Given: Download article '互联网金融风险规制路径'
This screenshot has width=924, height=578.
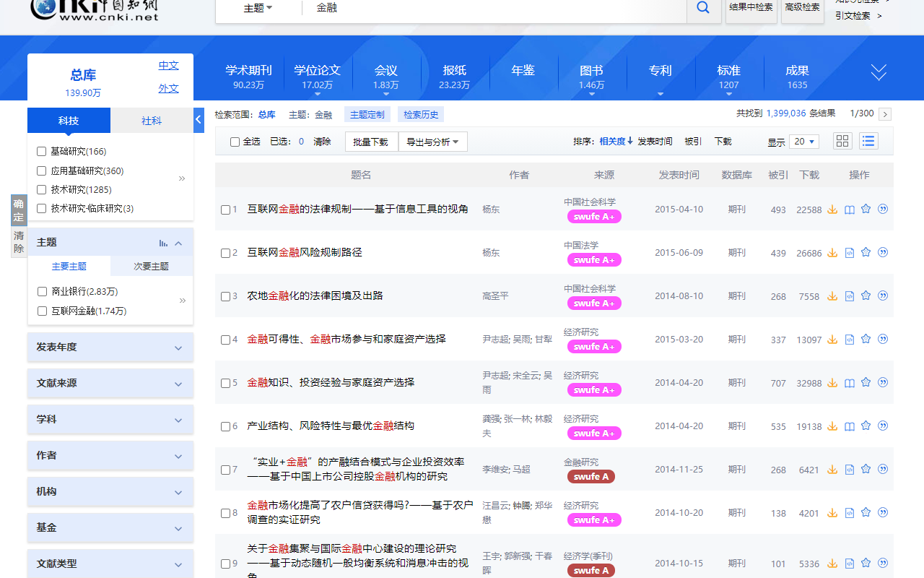Looking at the screenshot, I should pyautogui.click(x=832, y=253).
